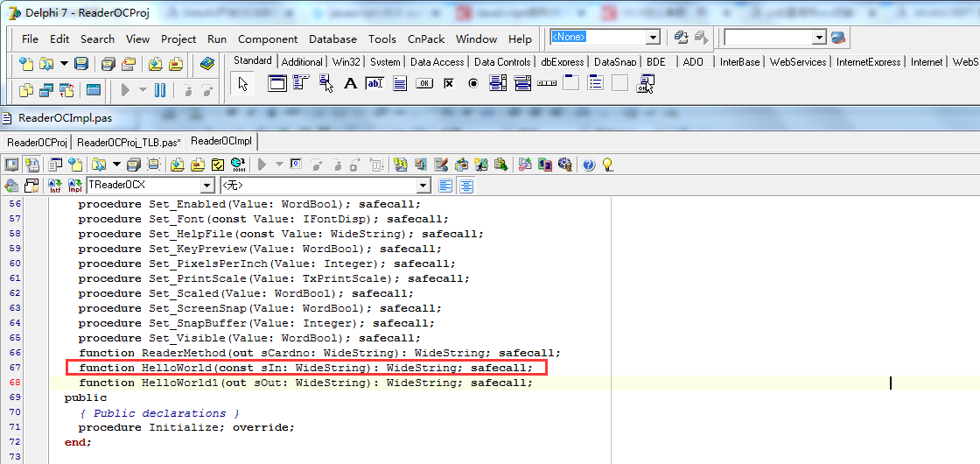Click the New Items icon in main toolbar
This screenshot has width=980, height=464.
point(25,63)
